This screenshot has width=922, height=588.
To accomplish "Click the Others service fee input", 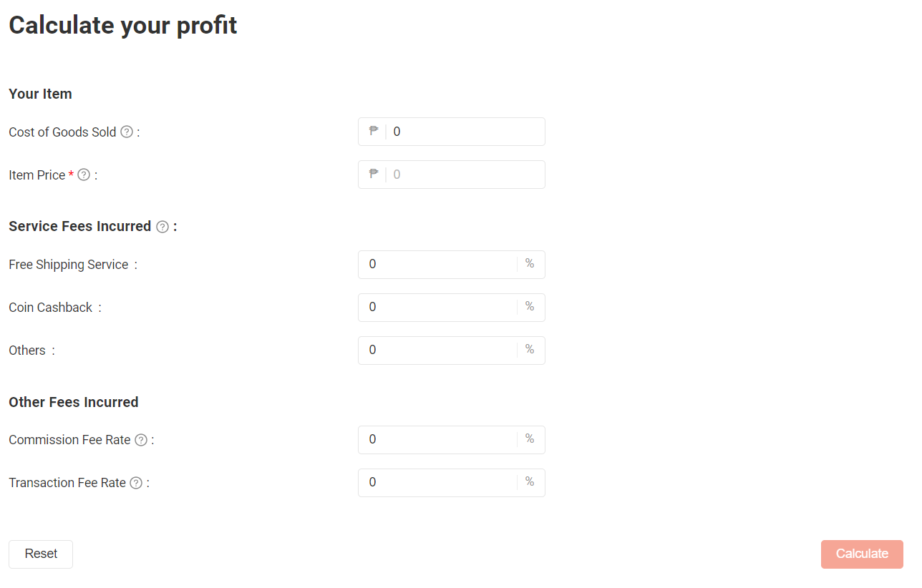I will 438,351.
